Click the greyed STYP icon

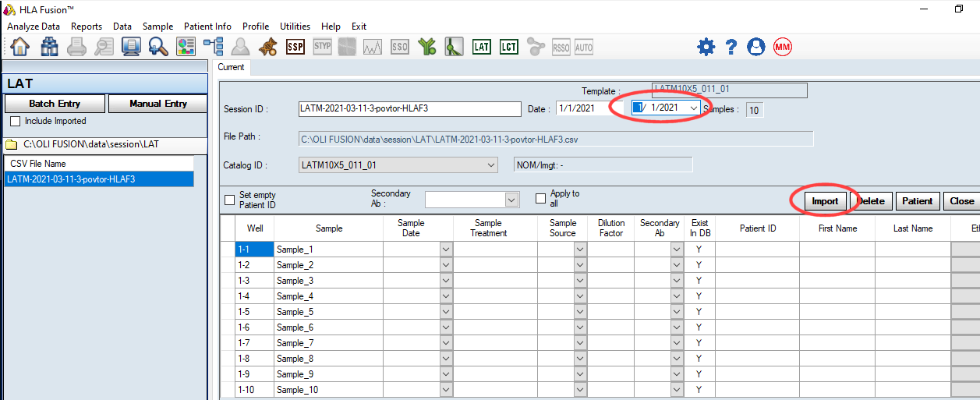tap(322, 47)
